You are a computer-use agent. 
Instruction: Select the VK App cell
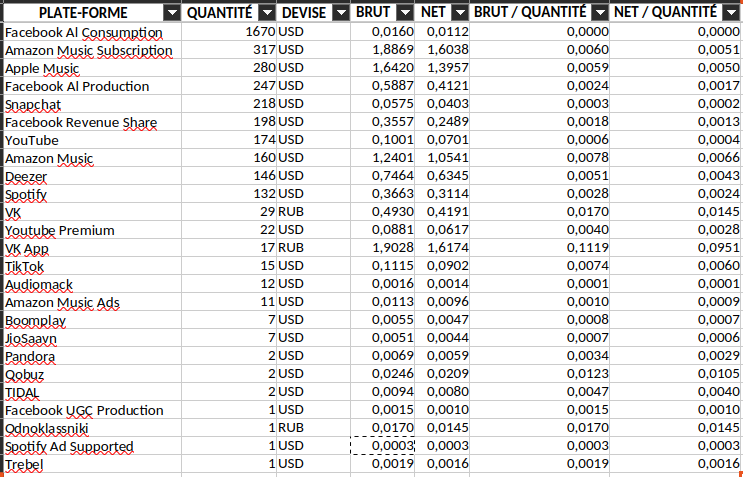coord(92,248)
